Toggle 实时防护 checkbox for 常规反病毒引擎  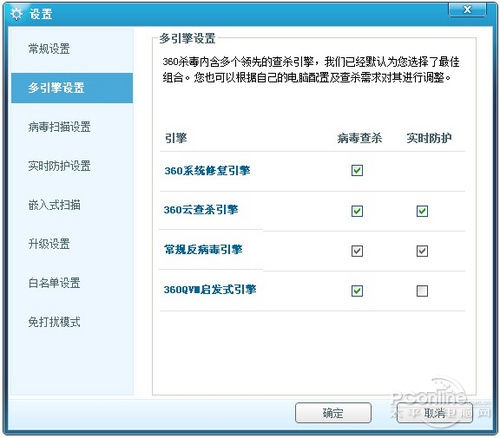pos(422,251)
